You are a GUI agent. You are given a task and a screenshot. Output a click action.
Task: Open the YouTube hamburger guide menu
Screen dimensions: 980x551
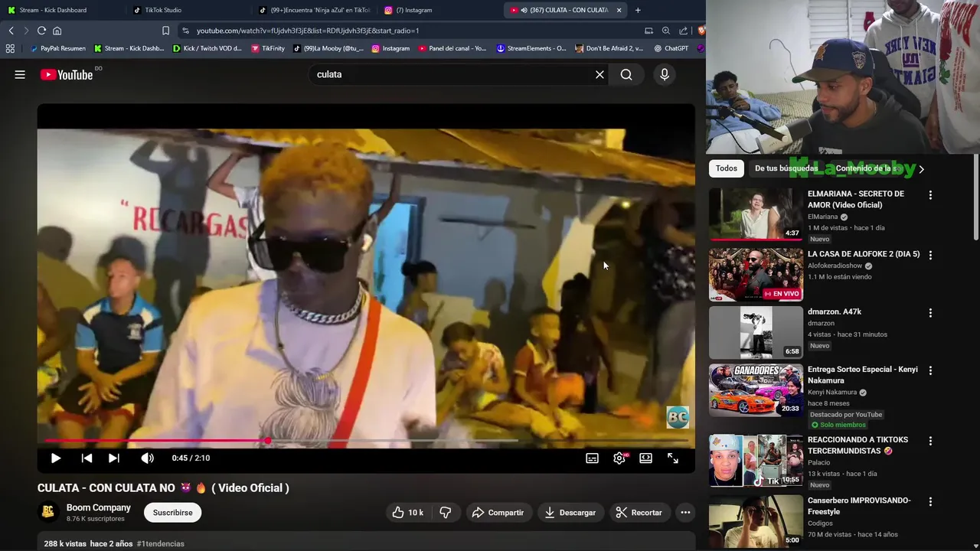20,74
